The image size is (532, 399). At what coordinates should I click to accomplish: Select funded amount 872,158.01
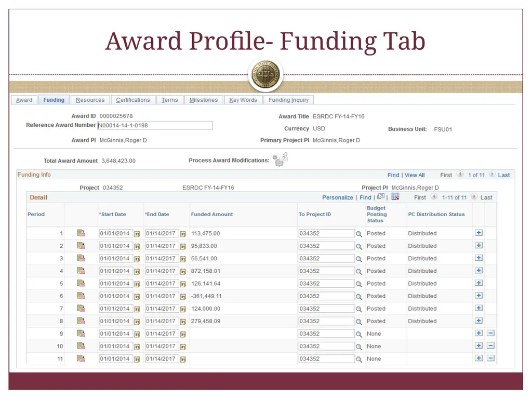[x=206, y=271]
